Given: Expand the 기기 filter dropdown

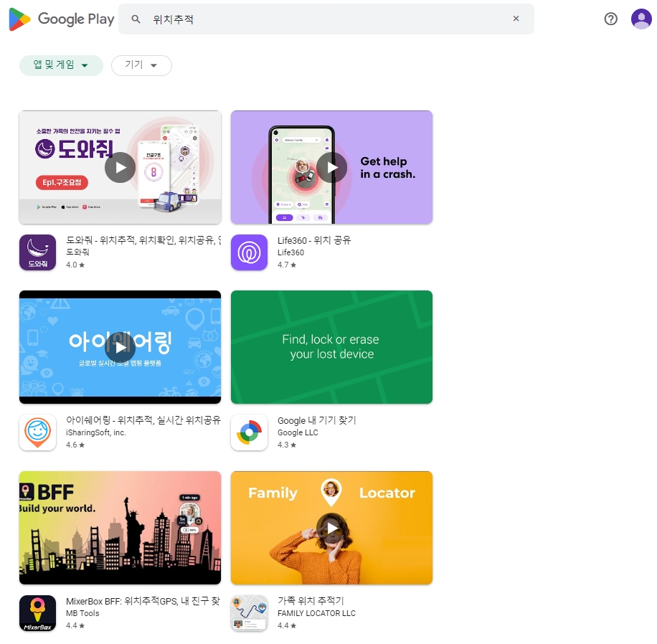Looking at the screenshot, I should pyautogui.click(x=141, y=65).
